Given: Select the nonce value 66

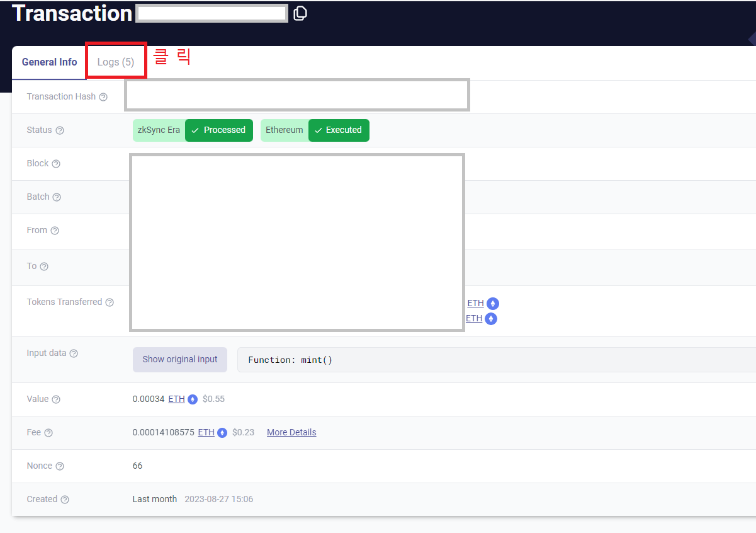Looking at the screenshot, I should coord(137,466).
